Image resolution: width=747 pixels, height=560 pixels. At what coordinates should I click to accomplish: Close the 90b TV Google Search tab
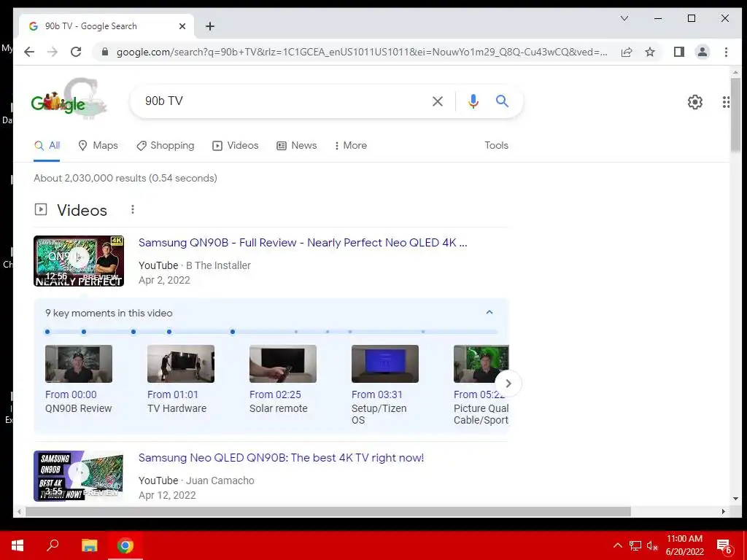tap(182, 26)
